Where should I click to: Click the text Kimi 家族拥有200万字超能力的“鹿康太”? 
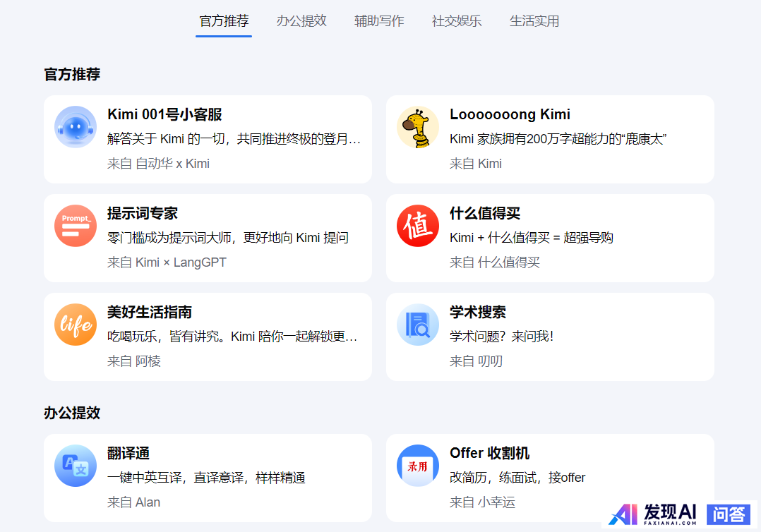[x=558, y=139]
